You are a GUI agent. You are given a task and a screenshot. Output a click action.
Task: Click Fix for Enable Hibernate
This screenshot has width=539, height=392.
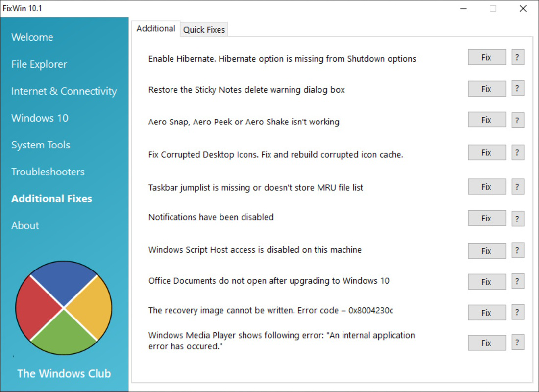[x=487, y=57]
